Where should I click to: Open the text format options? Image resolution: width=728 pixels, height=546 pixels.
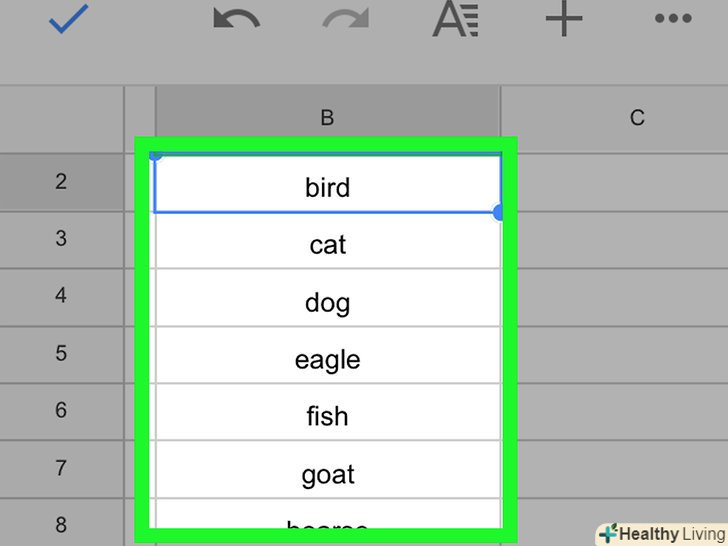point(456,20)
